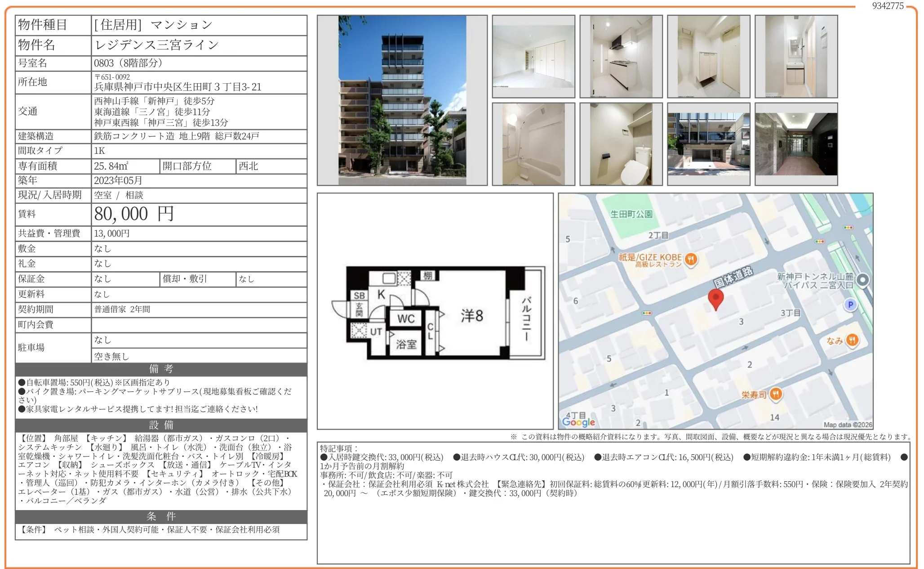This screenshot has width=924, height=569.
Task: Click the 80,000 円 rent value
Action: tap(134, 214)
